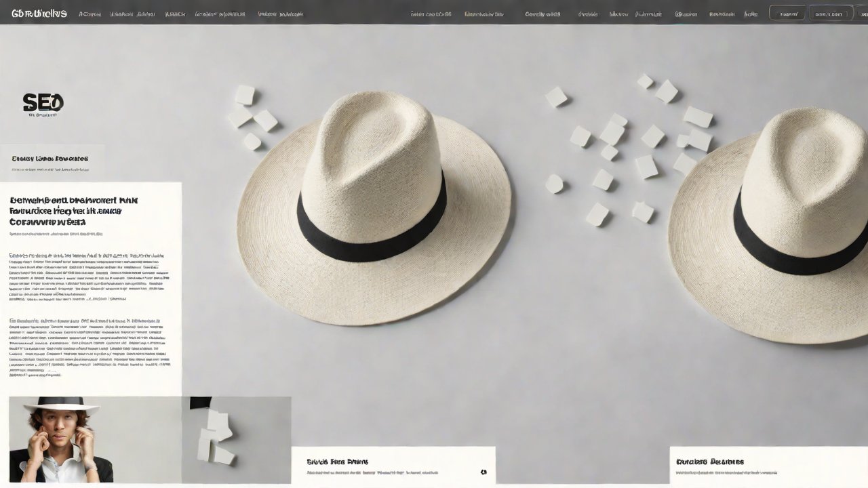Screen dimensions: 868x488
Task: Click the first paragraph of article body text
Action: (87, 276)
